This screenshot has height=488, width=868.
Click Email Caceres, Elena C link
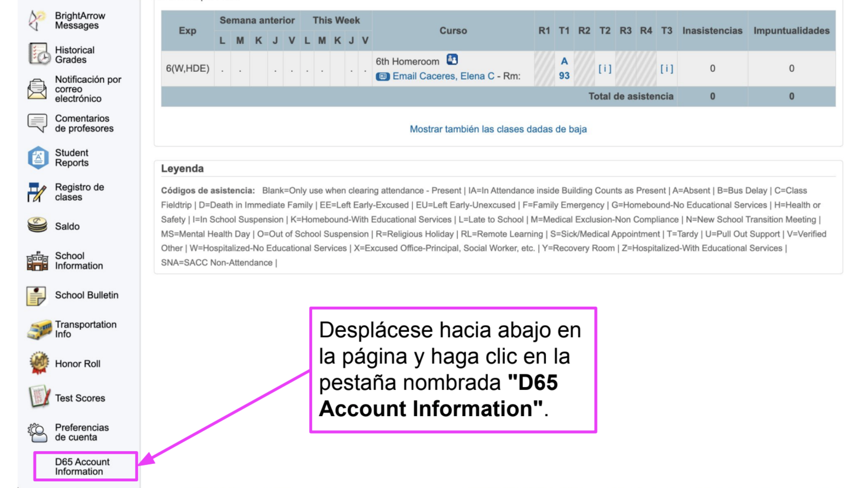pos(443,76)
